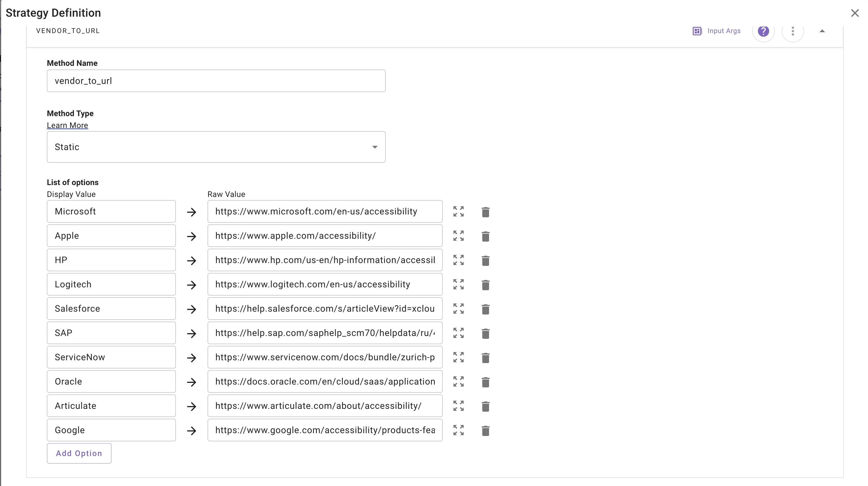The width and height of the screenshot is (868, 486).
Task: Edit the Logitech display value field
Action: tap(111, 284)
